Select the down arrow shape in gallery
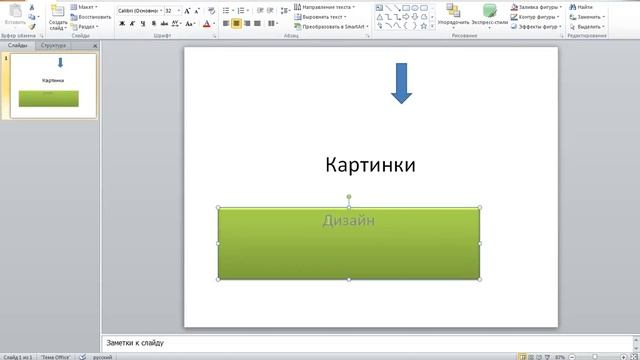Image resolution: width=640 pixels, height=360 pixels. coord(415,17)
